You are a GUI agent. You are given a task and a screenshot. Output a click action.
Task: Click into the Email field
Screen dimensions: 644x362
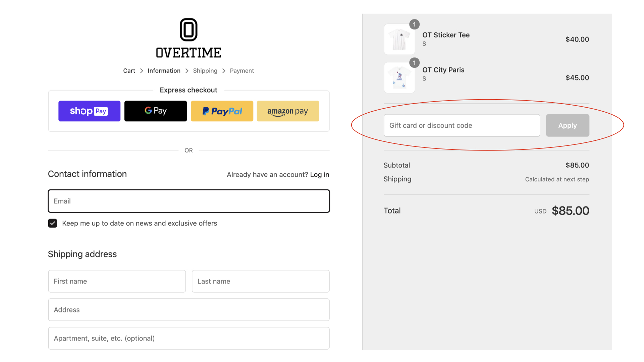pyautogui.click(x=189, y=201)
